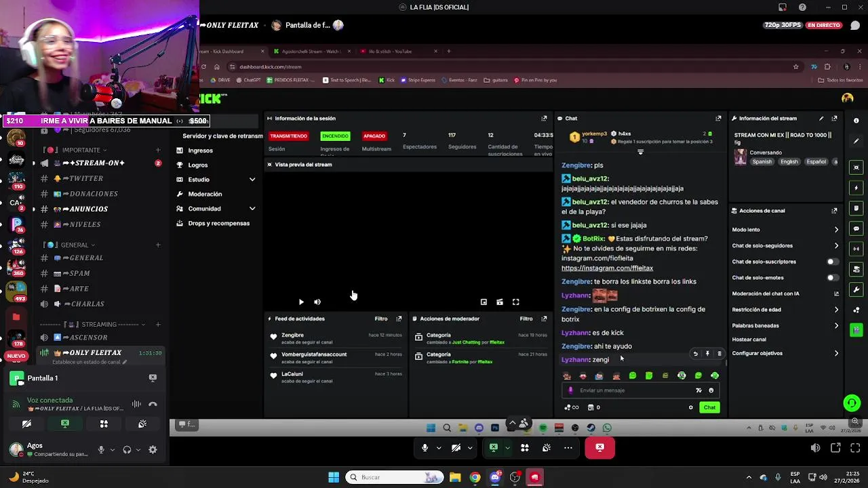The height and width of the screenshot is (488, 868).
Task: Click the wrench icon in Kick right sidebar
Action: point(856,289)
